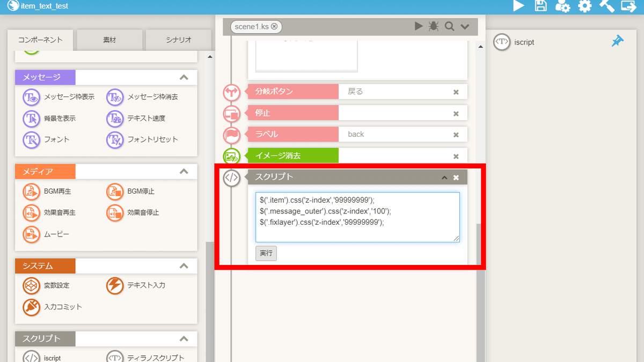The height and width of the screenshot is (362, 644).
Task: Select the フォント component
Action: coord(47,139)
